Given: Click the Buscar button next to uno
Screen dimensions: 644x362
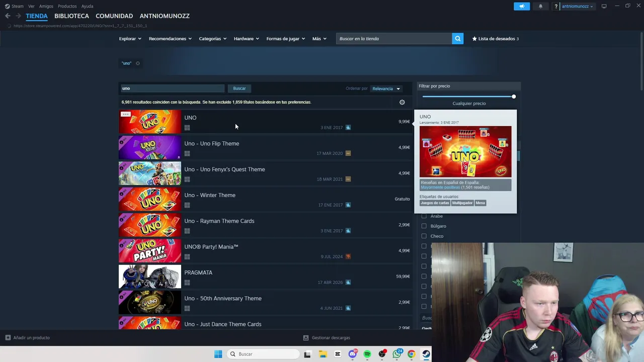Looking at the screenshot, I should [x=239, y=88].
